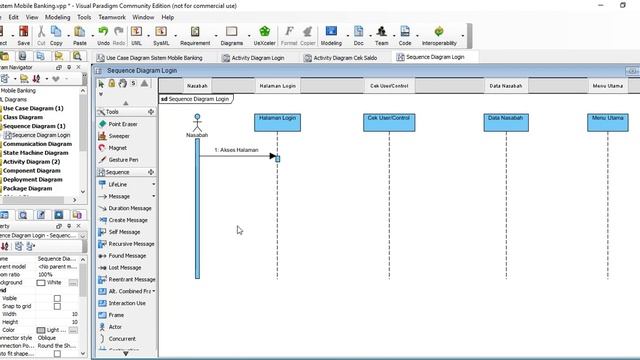Click the Cek User/Control lifeline box
Viewport: 640px width, 360px height.
pyautogui.click(x=389, y=122)
